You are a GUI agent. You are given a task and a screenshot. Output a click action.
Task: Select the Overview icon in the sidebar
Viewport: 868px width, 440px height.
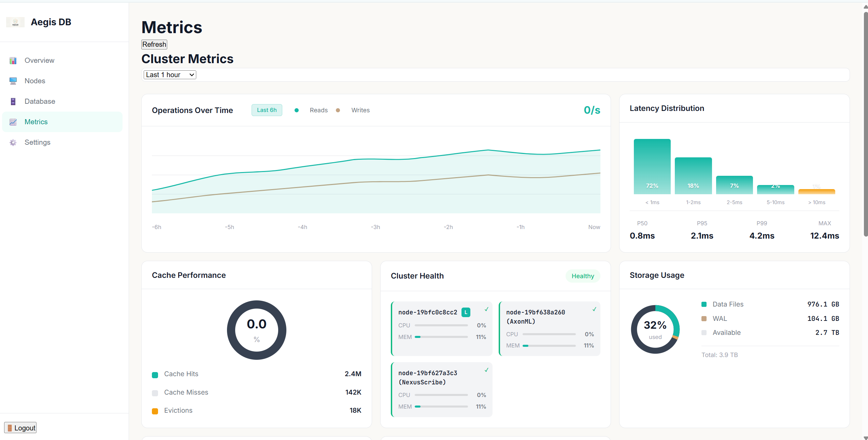[13, 60]
